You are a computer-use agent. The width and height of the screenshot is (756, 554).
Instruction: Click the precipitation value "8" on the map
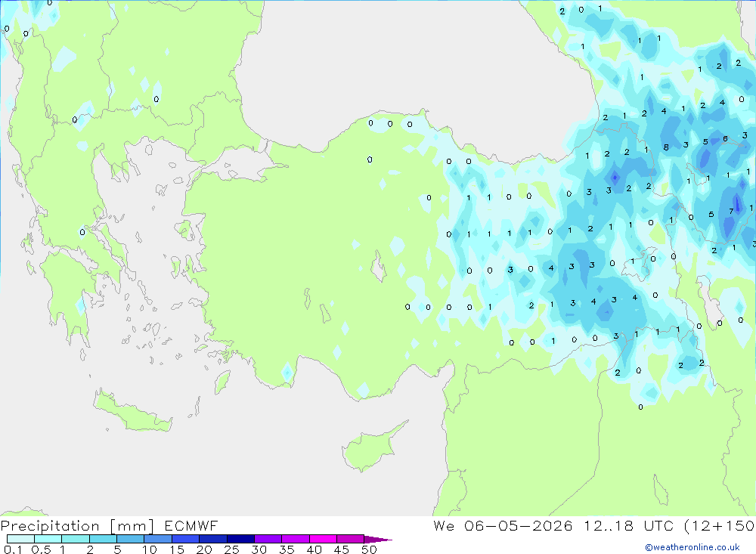point(666,147)
